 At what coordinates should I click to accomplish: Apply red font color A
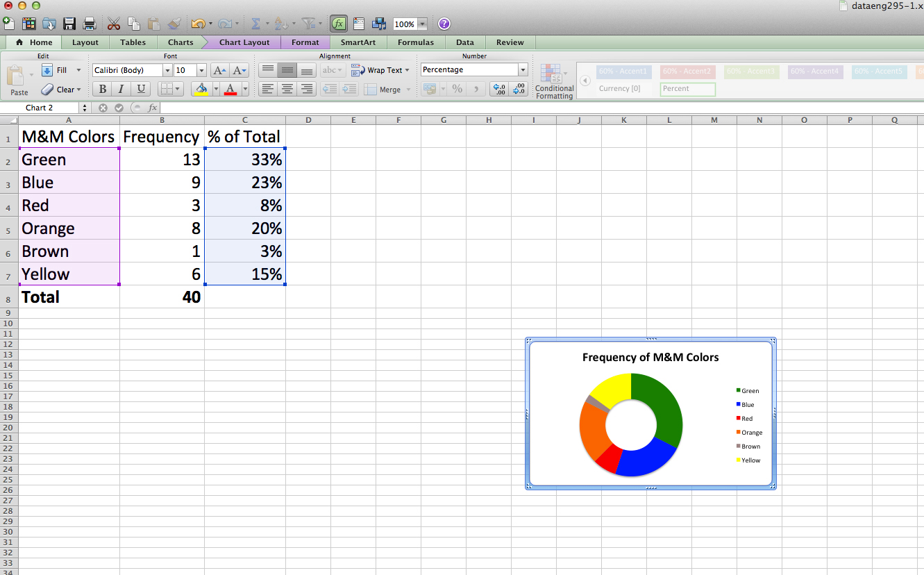[x=231, y=89]
